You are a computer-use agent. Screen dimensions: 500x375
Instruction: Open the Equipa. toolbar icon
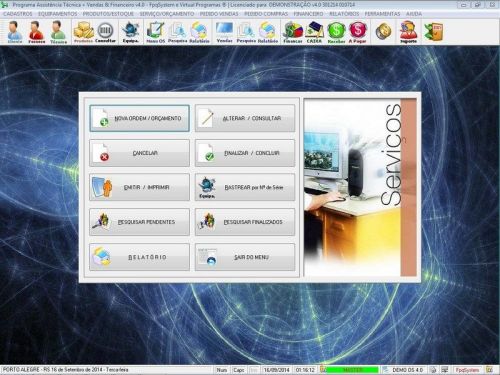131,32
